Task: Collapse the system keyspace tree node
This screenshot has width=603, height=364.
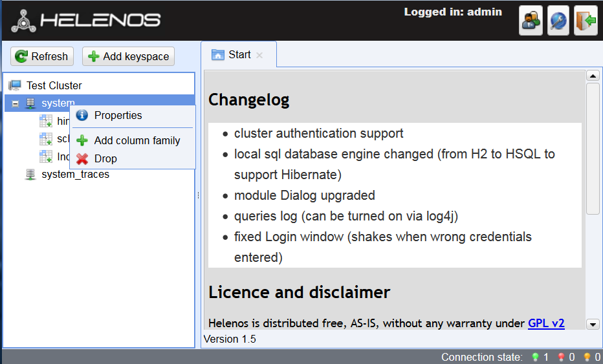Action: coord(16,103)
